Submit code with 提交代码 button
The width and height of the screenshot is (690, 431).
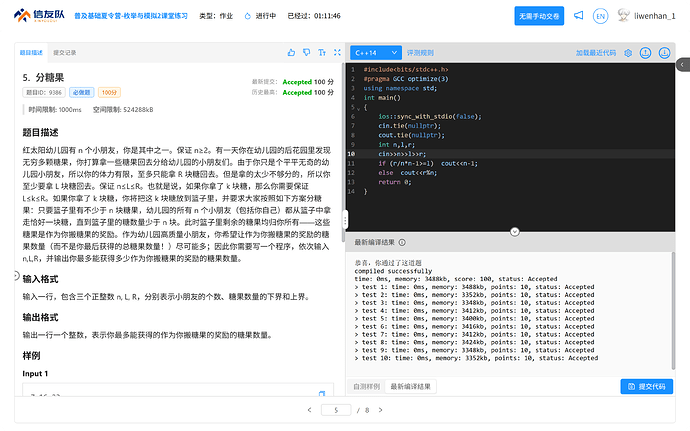(646, 387)
